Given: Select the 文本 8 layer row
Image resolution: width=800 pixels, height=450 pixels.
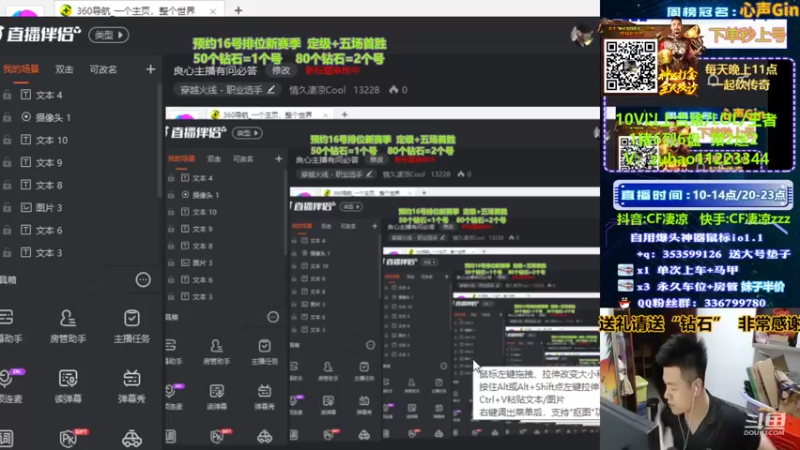Looking at the screenshot, I should pyautogui.click(x=81, y=185).
